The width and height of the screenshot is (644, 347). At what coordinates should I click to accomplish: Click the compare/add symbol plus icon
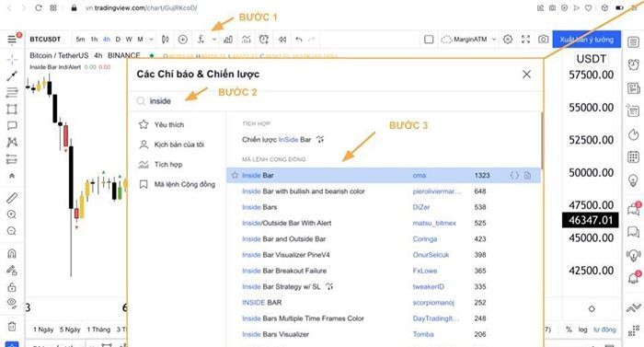pos(183,40)
